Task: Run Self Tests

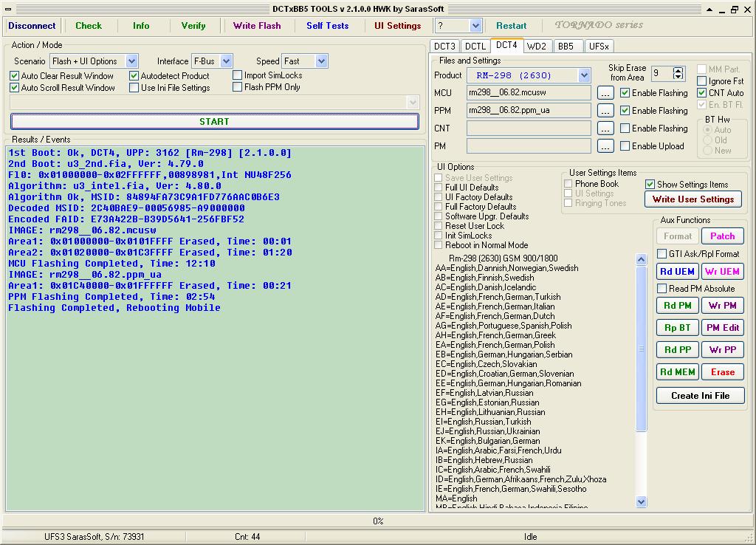Action: (x=327, y=26)
